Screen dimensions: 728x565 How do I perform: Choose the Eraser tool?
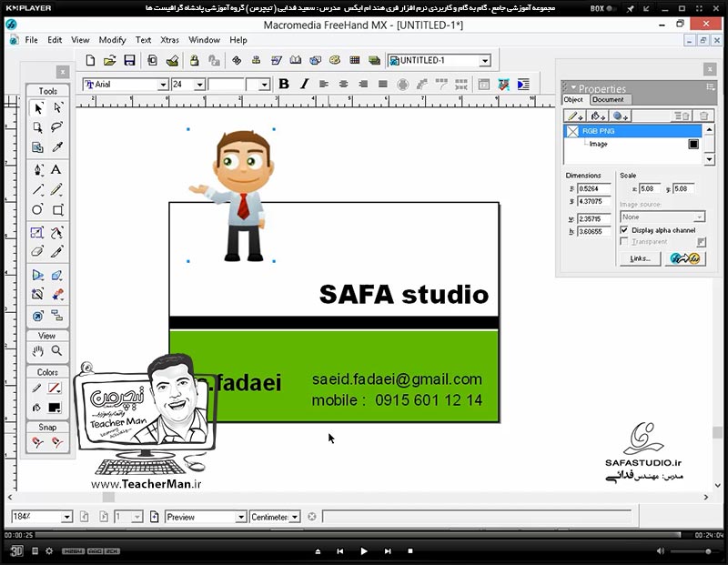pos(37,252)
